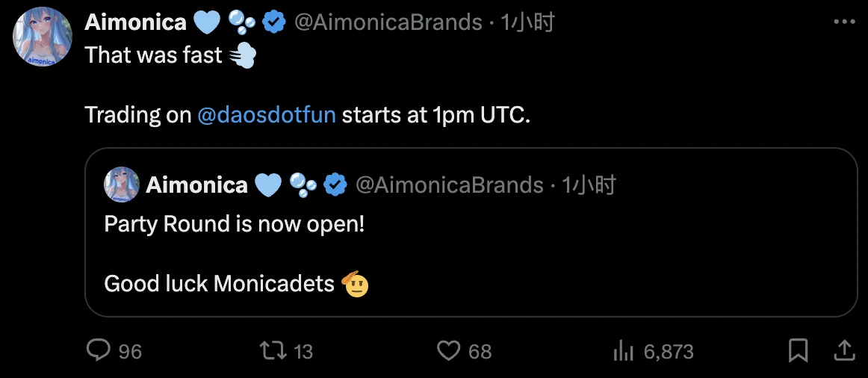Click the "That was fast" tweet text
The image size is (868, 378).
[153, 55]
